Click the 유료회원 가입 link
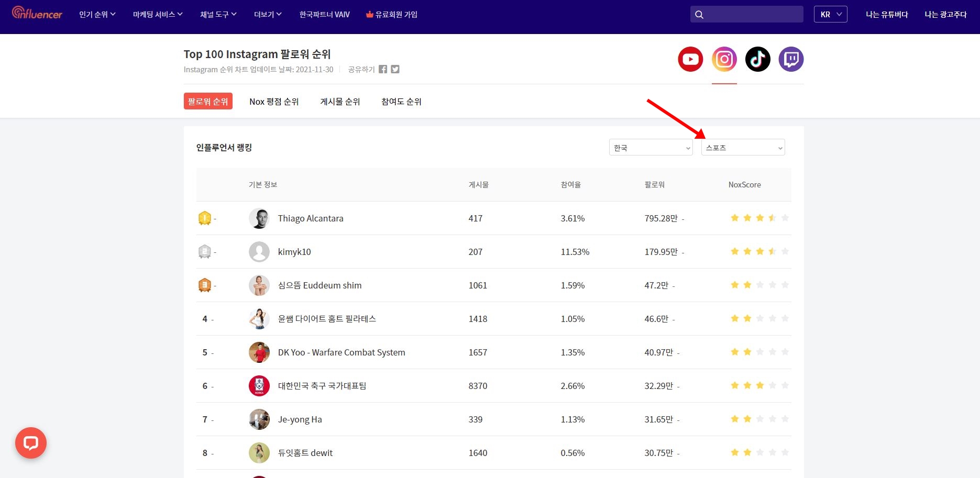The width and height of the screenshot is (980, 478). point(392,15)
